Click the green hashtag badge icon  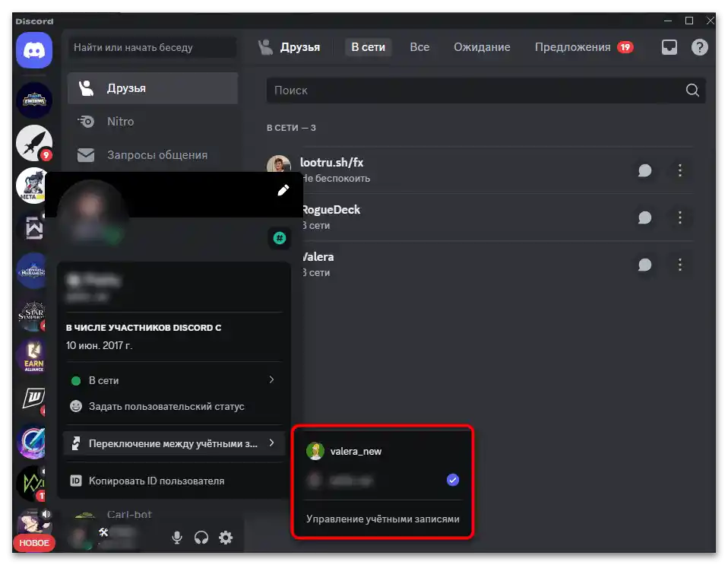click(280, 238)
